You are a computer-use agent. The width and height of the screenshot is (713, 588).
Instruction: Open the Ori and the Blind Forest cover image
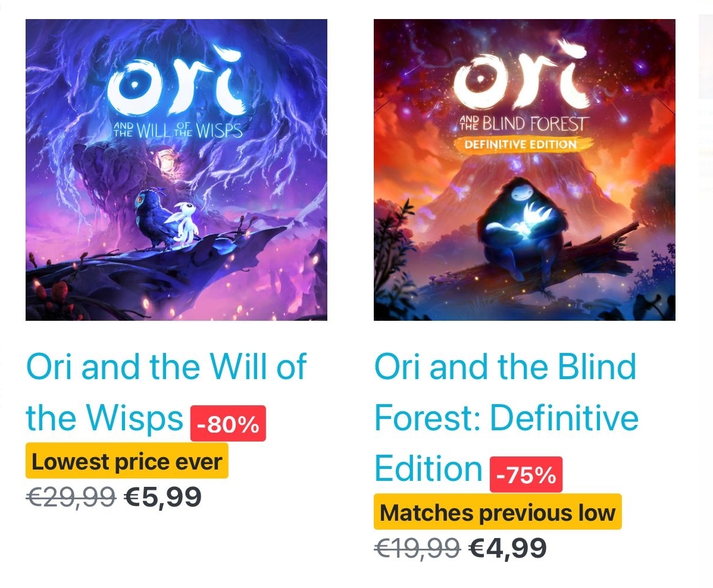coord(524,170)
